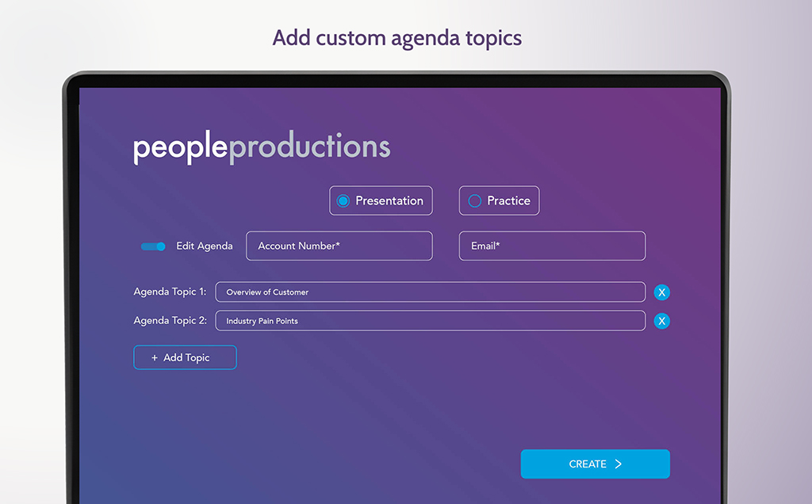
Task: Click the Add custom agenda topics heading
Action: point(397,38)
